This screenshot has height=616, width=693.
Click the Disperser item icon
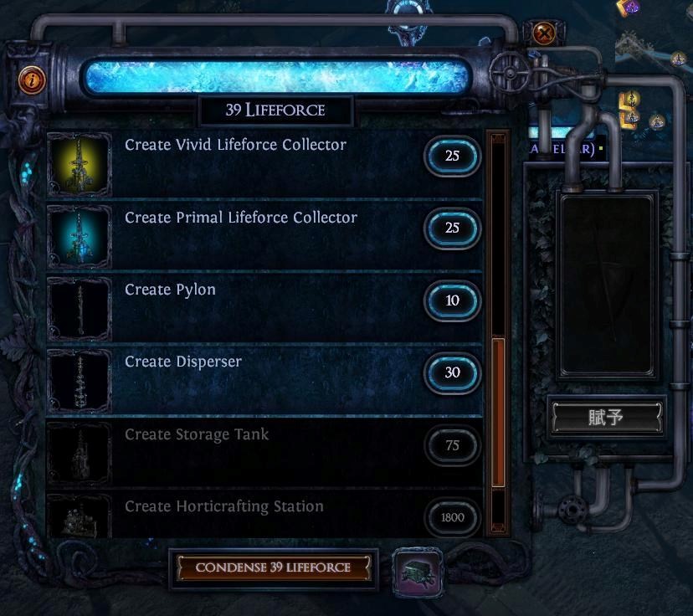[80, 381]
